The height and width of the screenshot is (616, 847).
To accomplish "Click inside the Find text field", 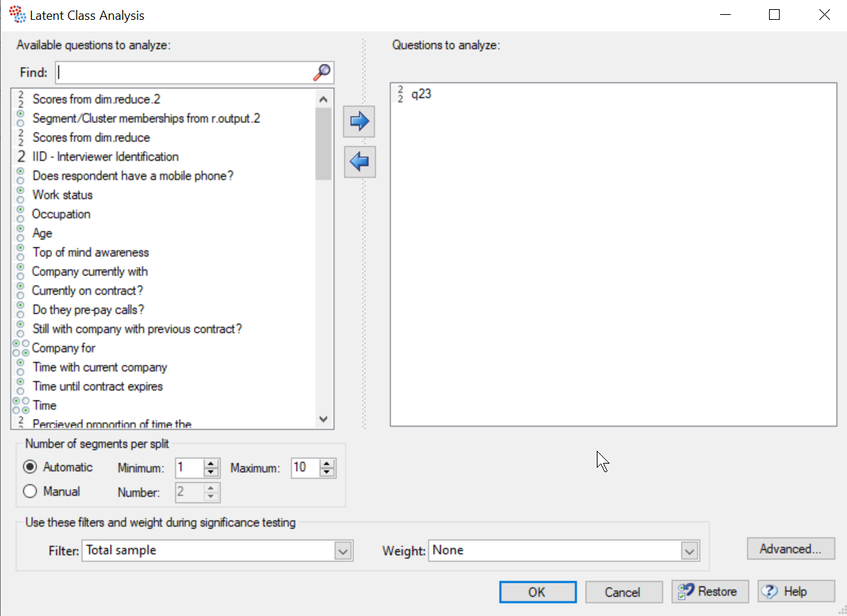I will pyautogui.click(x=177, y=72).
